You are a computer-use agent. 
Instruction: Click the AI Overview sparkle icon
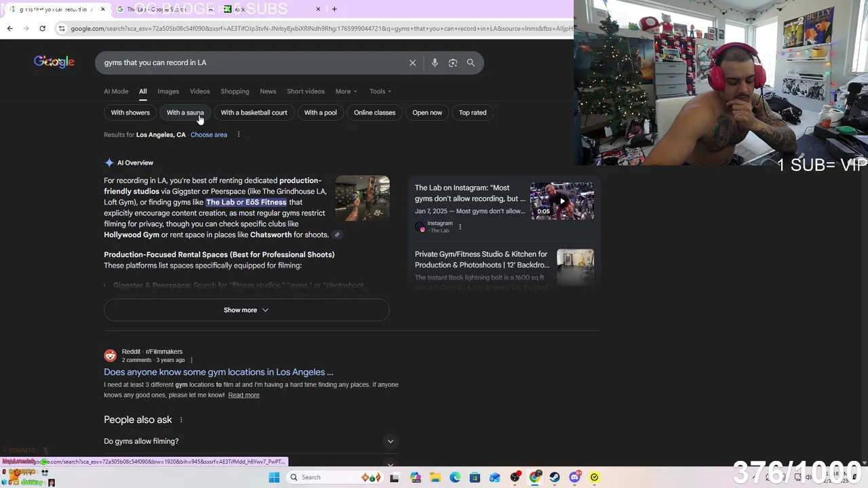click(x=109, y=163)
